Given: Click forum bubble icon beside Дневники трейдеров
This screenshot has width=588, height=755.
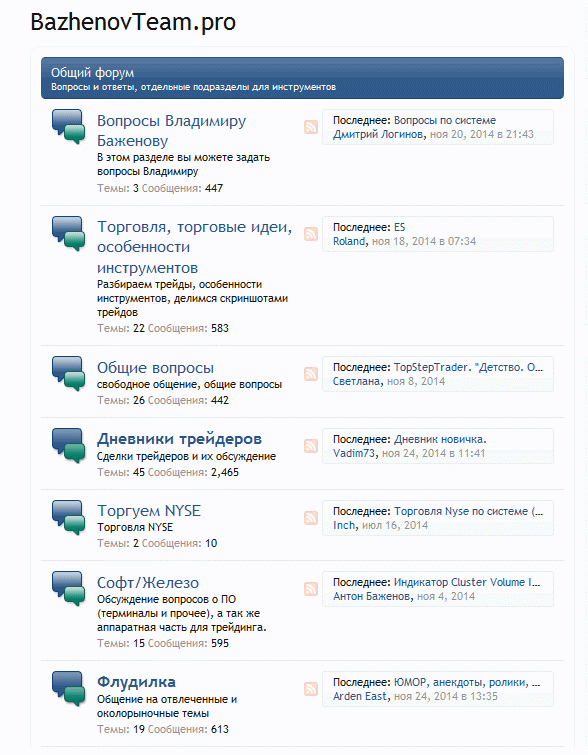Looking at the screenshot, I should [68, 445].
